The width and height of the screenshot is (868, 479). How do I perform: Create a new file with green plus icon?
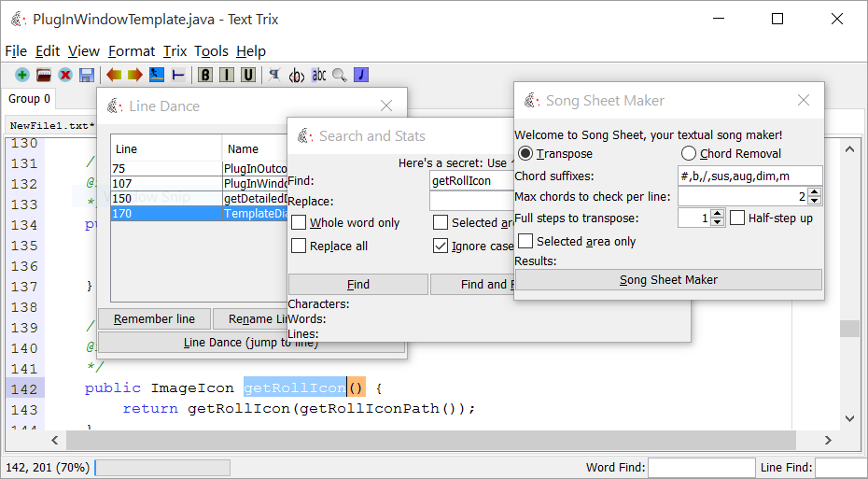coord(22,75)
